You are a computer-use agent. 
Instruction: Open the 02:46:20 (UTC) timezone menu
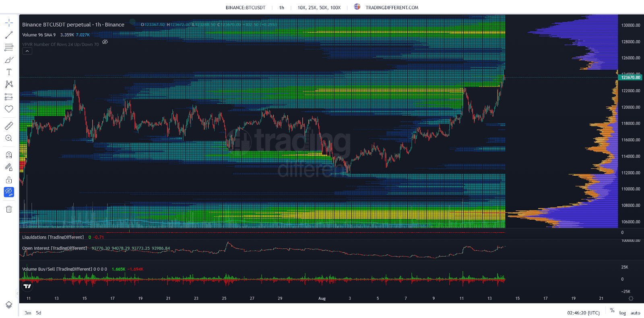click(583, 313)
